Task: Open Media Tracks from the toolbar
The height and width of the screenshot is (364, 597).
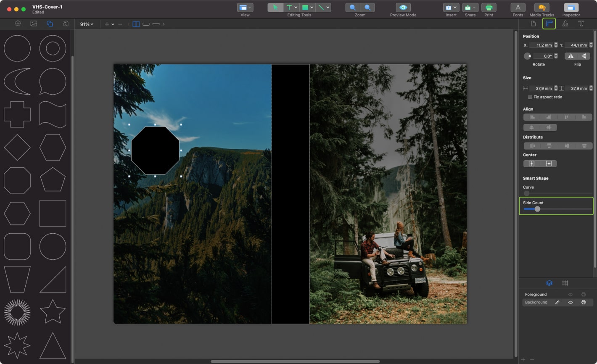Action: [x=542, y=8]
